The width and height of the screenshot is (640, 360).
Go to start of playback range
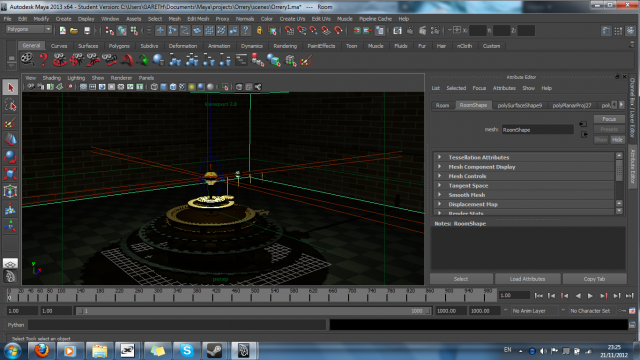pyautogui.click(x=538, y=296)
